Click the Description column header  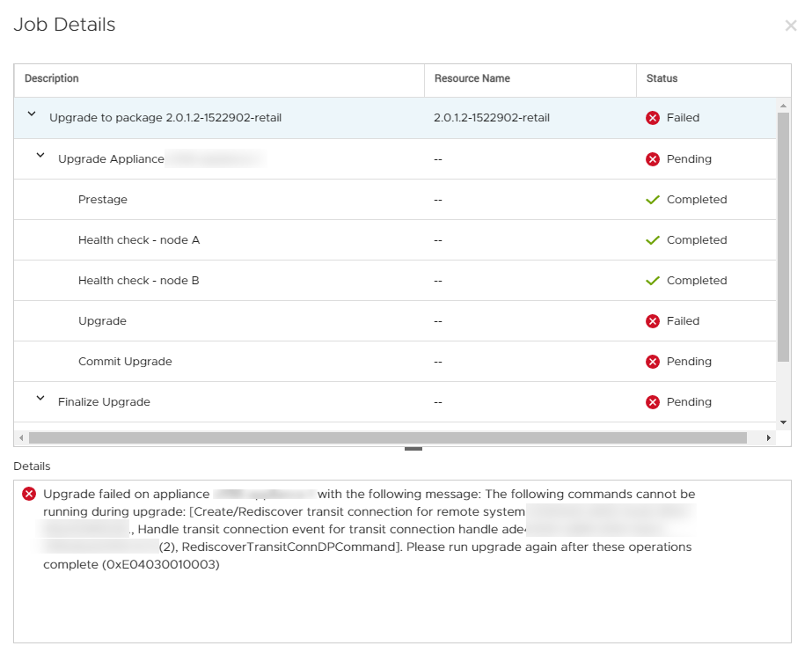[x=50, y=78]
